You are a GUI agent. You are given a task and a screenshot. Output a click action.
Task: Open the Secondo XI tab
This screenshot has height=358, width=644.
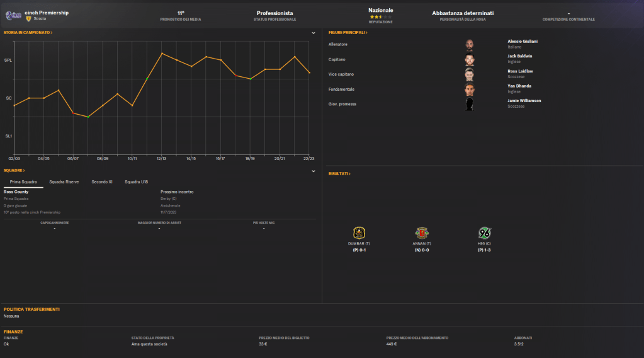[102, 182]
